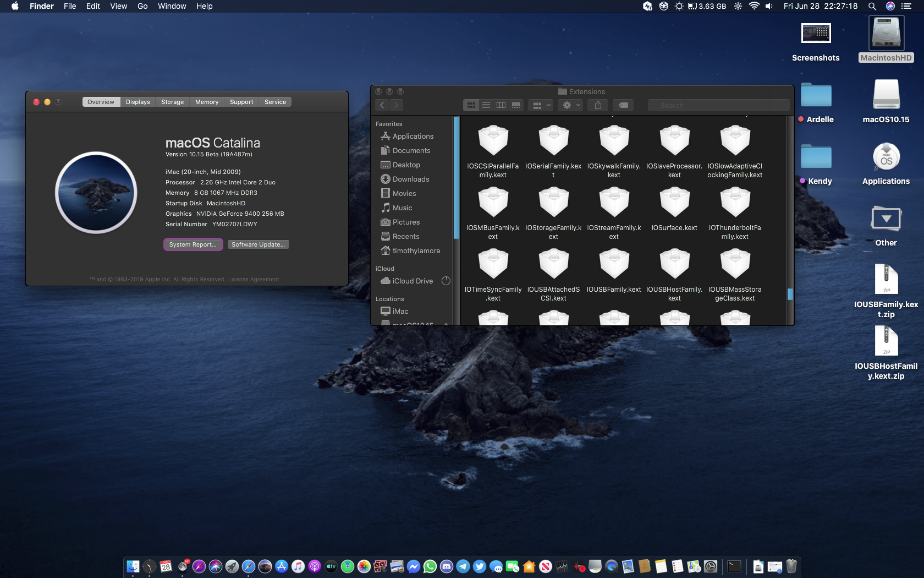Switch to the Memory tab
The image size is (924, 578).
click(207, 102)
